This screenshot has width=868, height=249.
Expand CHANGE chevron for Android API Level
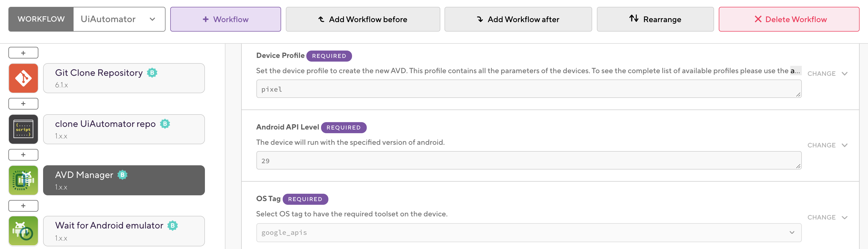(x=844, y=145)
